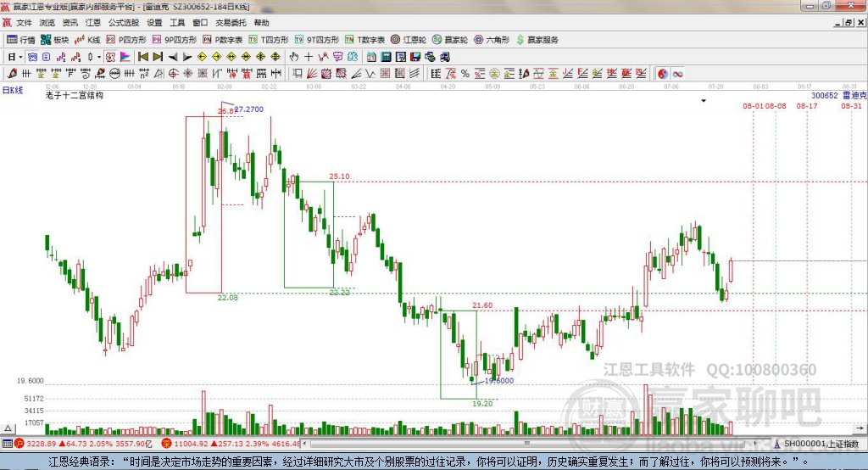Click the 19.20 price low label
The width and height of the screenshot is (868, 470).
[482, 404]
